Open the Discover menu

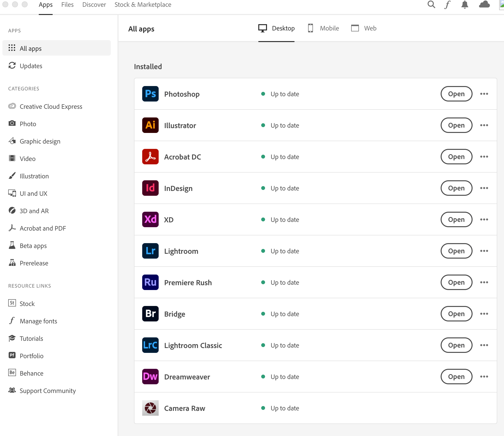[94, 5]
